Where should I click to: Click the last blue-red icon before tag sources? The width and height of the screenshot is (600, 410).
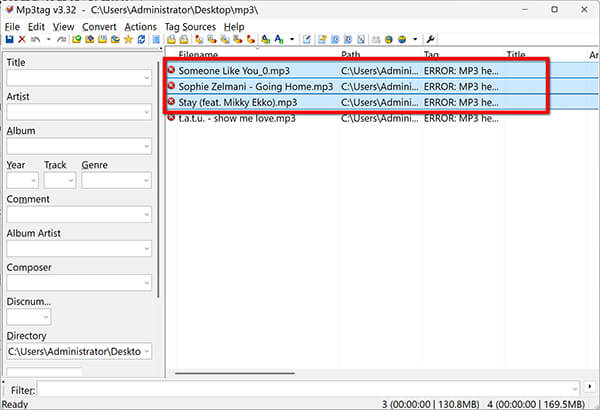[361, 39]
